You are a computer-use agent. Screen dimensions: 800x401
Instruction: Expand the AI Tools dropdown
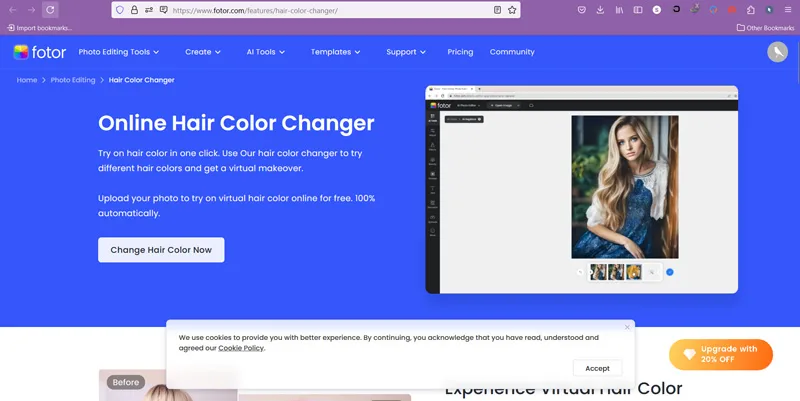coord(265,52)
